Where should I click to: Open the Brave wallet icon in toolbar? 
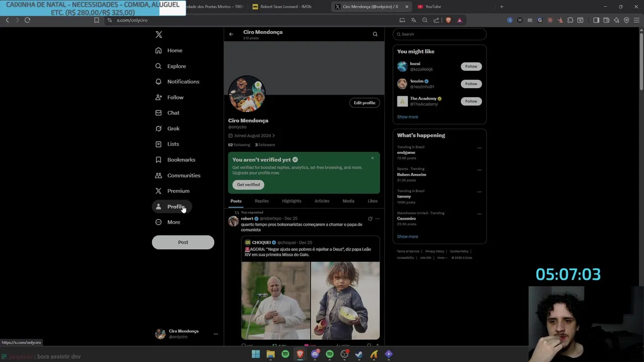(x=606, y=20)
